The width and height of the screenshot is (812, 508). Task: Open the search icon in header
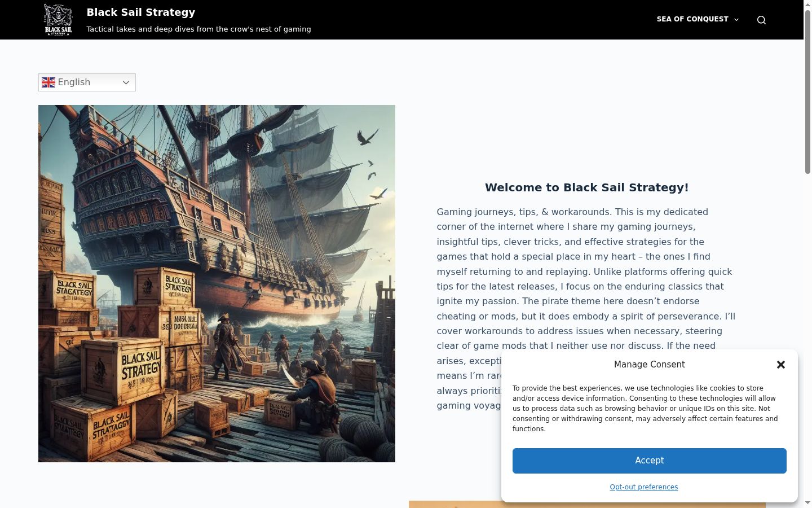tap(761, 20)
